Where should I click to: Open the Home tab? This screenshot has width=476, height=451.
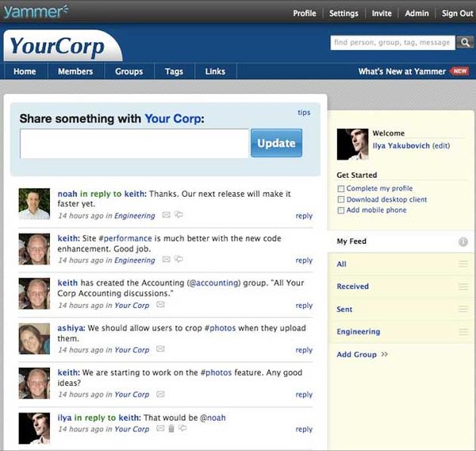pyautogui.click(x=25, y=71)
